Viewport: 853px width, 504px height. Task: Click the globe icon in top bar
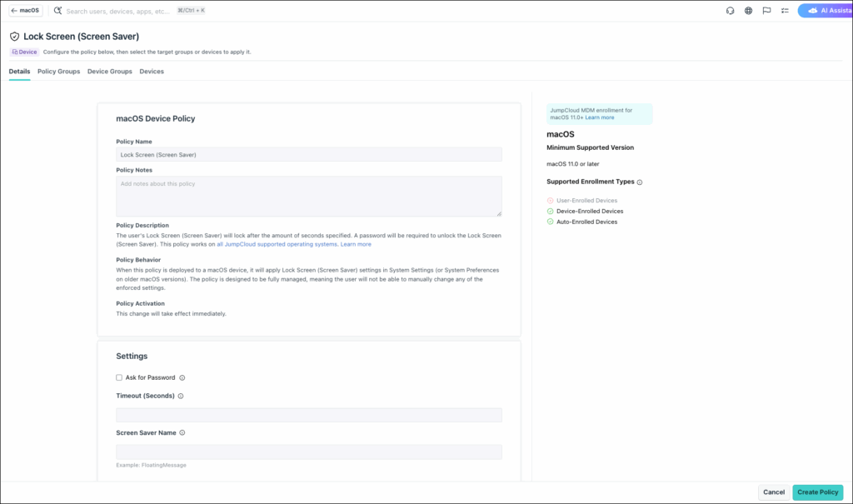(x=749, y=10)
